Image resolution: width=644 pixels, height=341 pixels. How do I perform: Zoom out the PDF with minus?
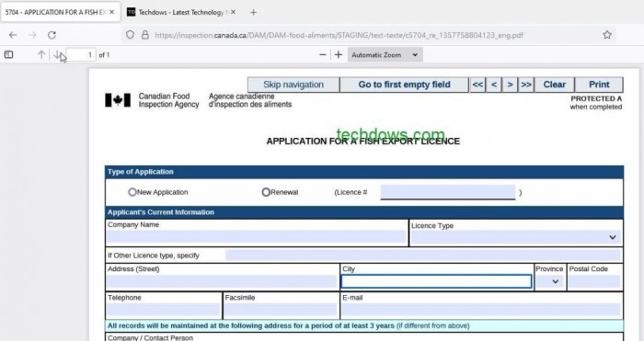click(x=323, y=54)
